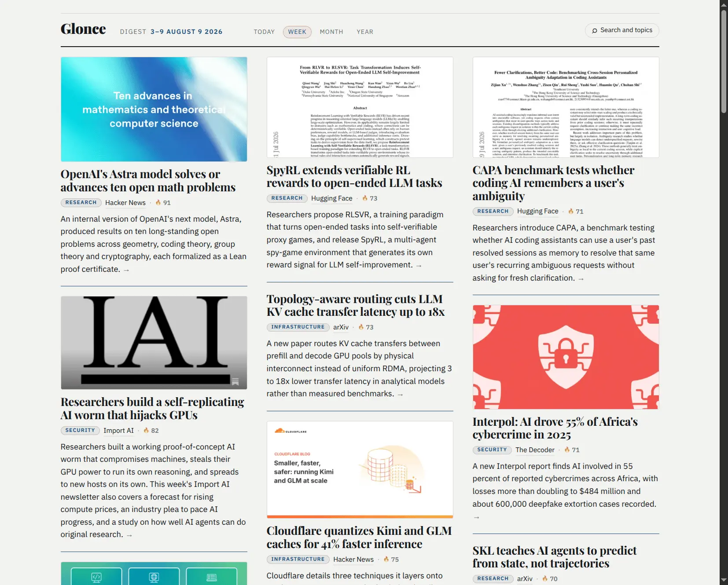Image resolution: width=728 pixels, height=585 pixels.
Task: Open 'CAPA benchmark tests' headline
Action: [553, 183]
